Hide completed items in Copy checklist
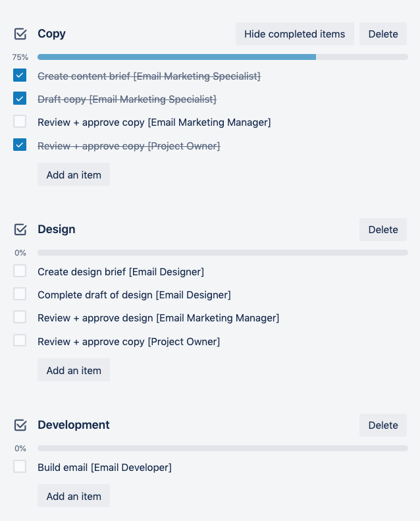 294,34
